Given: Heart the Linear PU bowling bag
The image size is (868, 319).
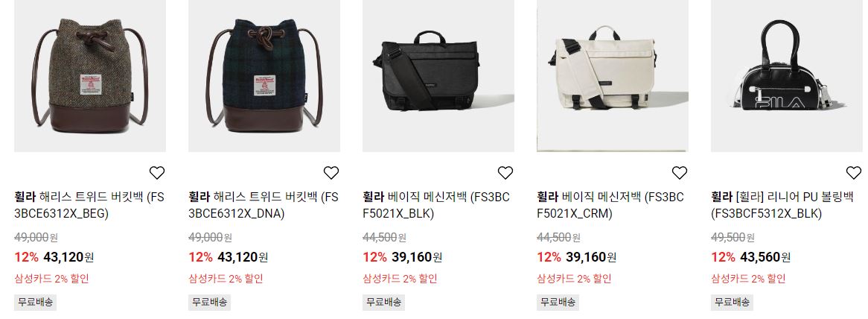Looking at the screenshot, I should click(854, 173).
